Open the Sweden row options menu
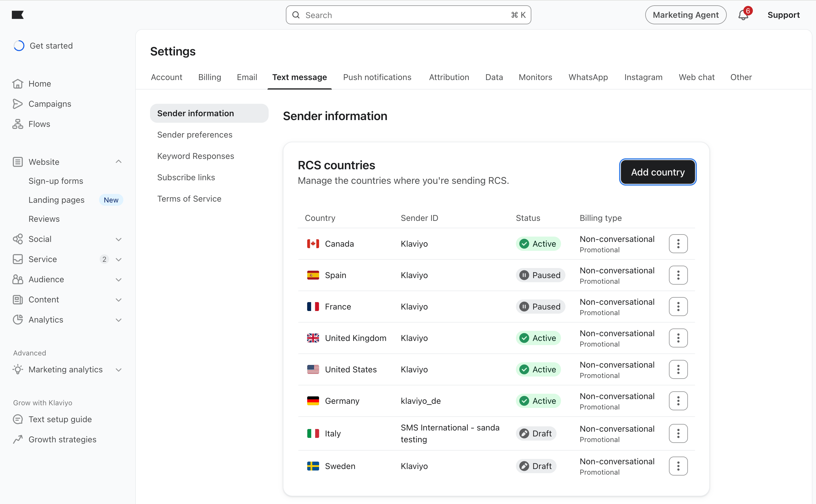 tap(678, 466)
